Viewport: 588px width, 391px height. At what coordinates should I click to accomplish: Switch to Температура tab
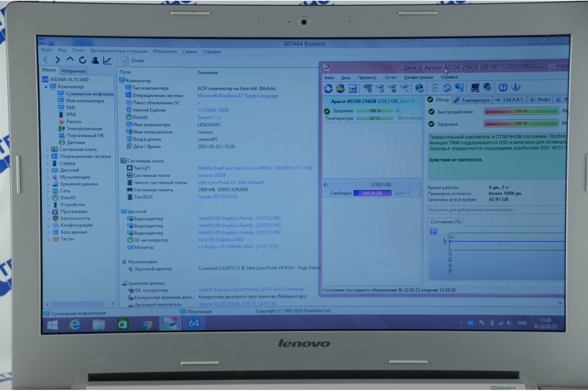pos(472,100)
